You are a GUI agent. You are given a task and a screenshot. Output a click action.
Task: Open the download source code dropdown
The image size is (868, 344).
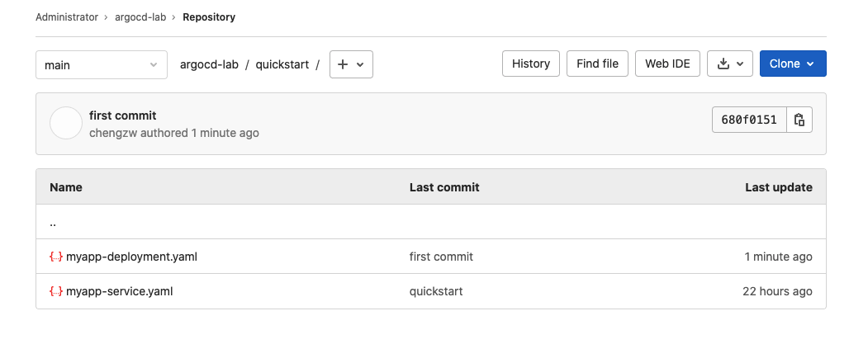730,64
